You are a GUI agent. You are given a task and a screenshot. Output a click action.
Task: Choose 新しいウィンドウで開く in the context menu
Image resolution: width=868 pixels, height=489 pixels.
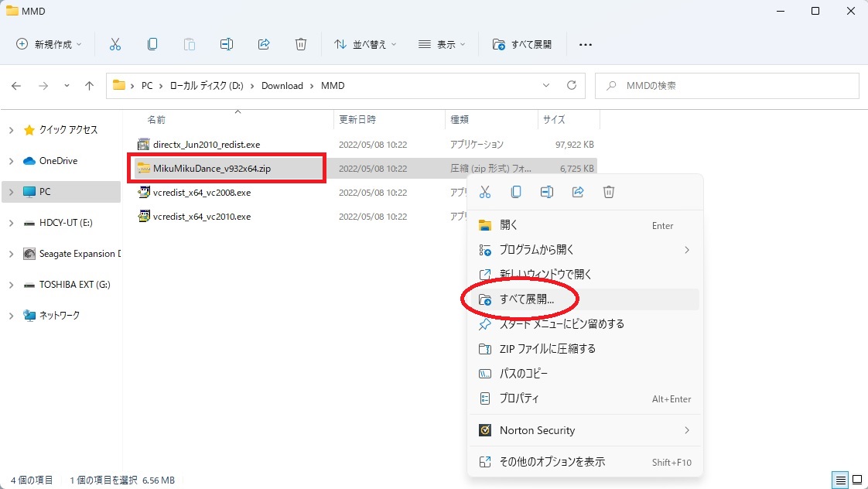(585, 275)
